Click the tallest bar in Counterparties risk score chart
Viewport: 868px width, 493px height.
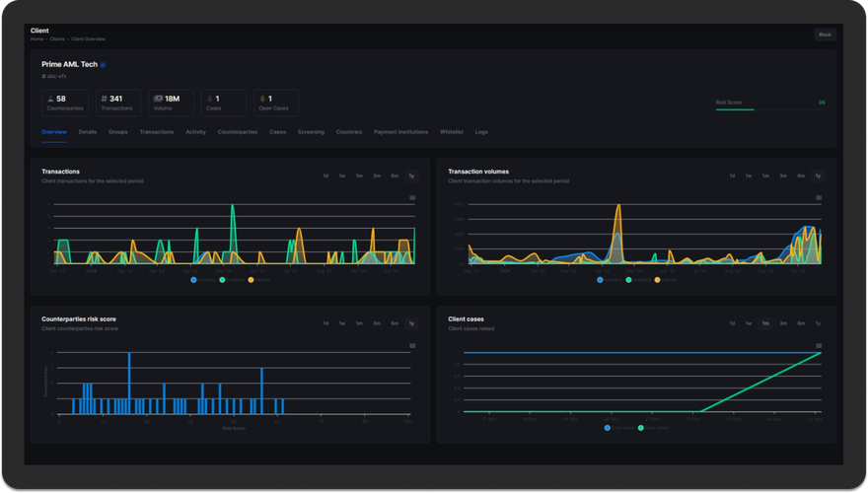[129, 383]
